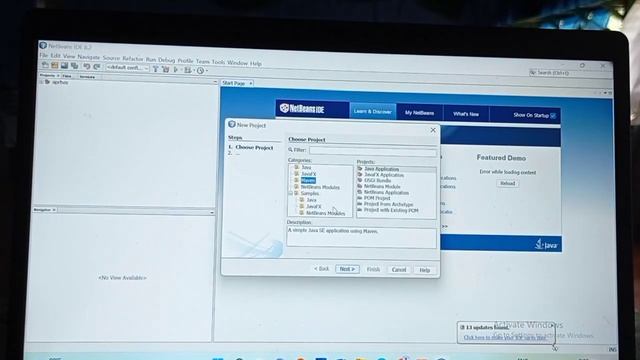This screenshot has height=360, width=640.
Task: Click the Open Project toolbar icon
Action: pos(64,65)
